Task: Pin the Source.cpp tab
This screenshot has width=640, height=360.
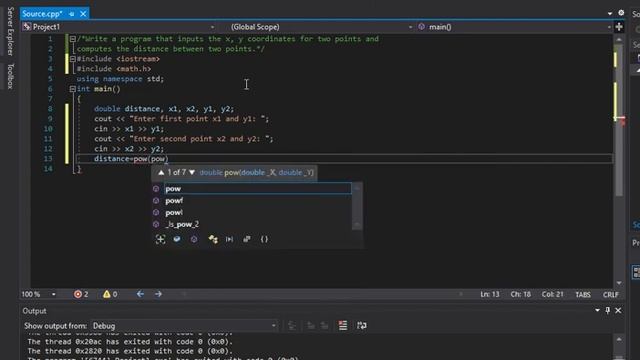Action: click(x=72, y=14)
